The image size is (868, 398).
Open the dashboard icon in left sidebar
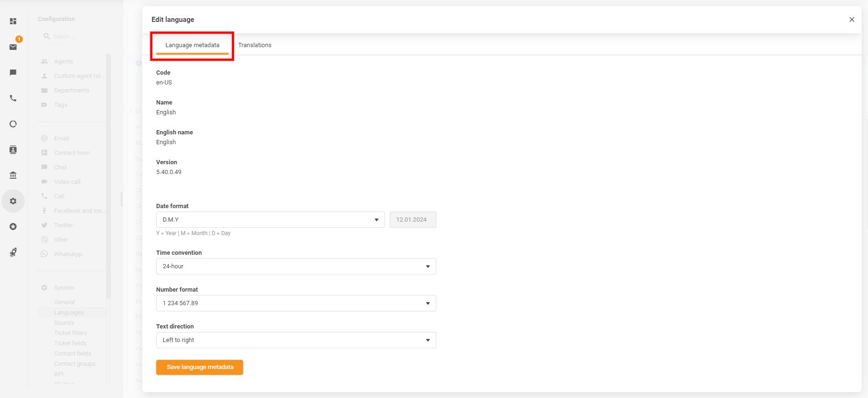click(13, 21)
